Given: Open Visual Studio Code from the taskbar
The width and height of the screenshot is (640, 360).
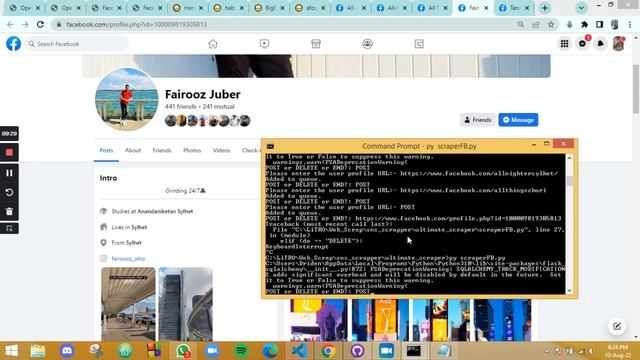Looking at the screenshot, I should click(300, 351).
